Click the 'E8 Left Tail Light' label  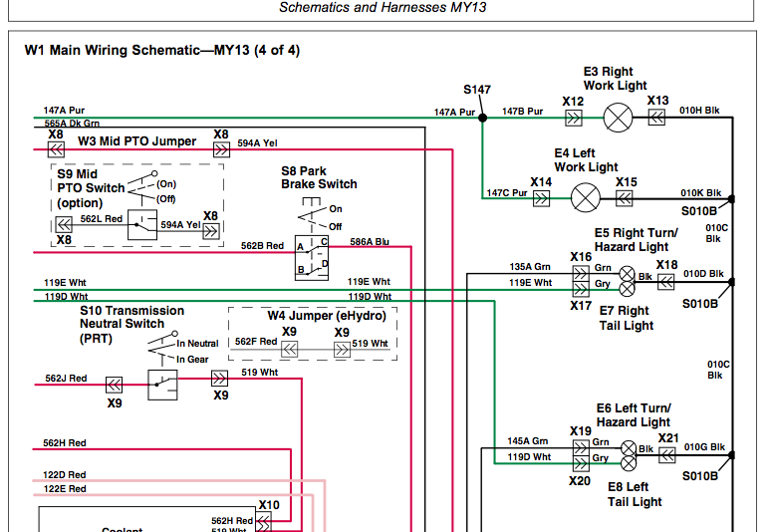(x=635, y=494)
